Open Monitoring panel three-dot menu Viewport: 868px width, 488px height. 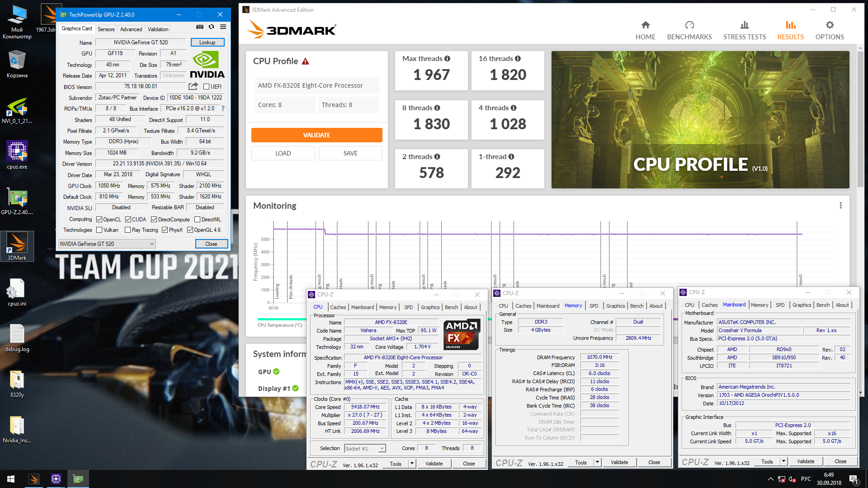[840, 206]
